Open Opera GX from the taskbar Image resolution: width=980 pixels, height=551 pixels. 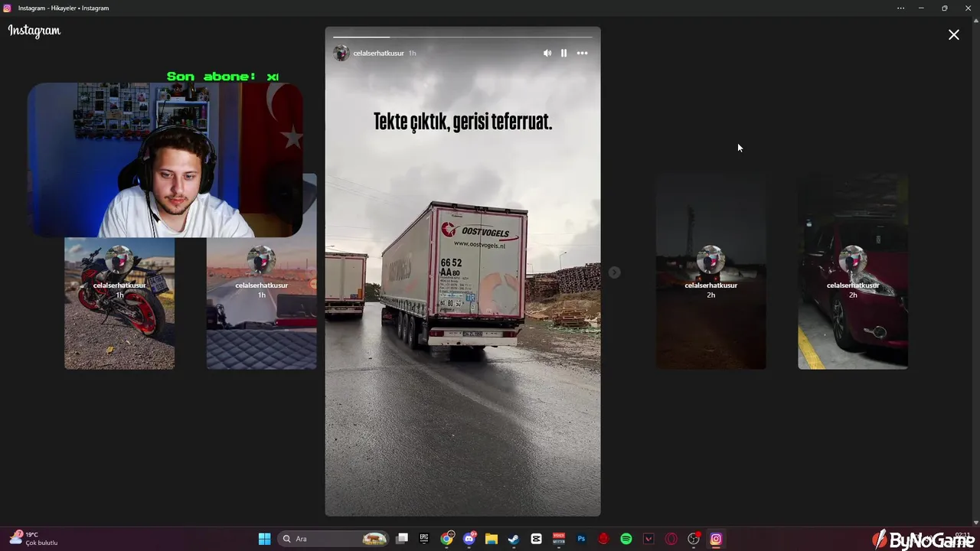671,539
